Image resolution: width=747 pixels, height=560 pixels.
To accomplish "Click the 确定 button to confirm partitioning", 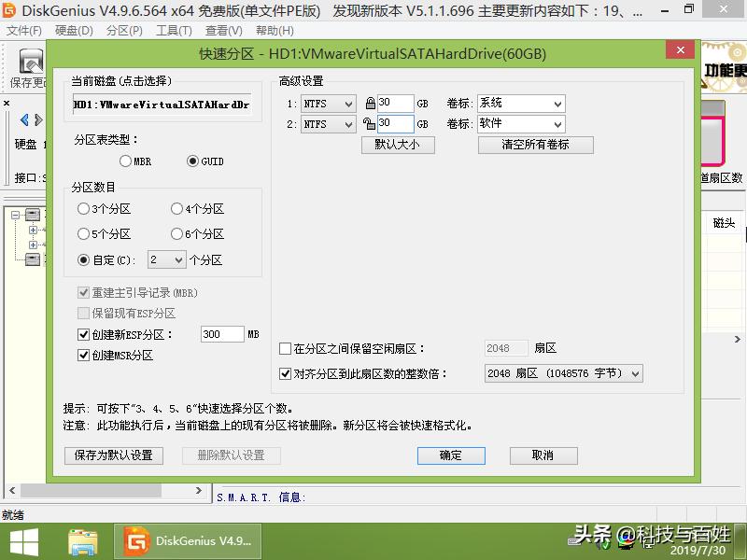I will (x=451, y=455).
